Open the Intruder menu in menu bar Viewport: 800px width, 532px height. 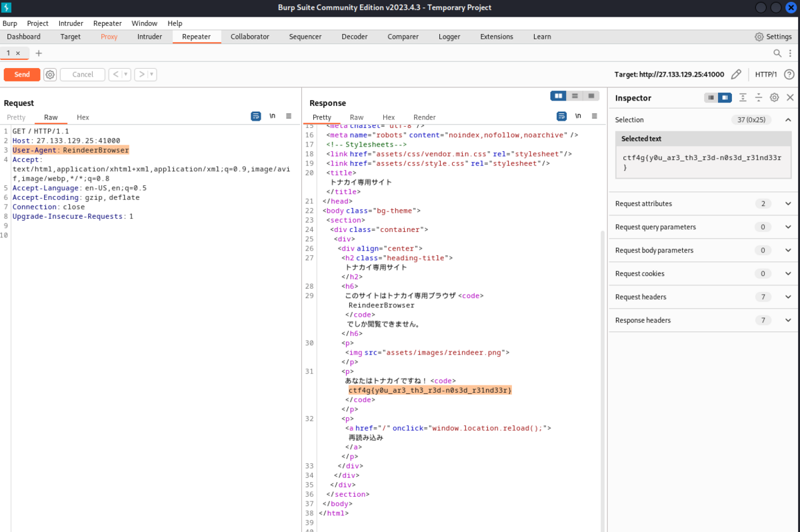[71, 23]
